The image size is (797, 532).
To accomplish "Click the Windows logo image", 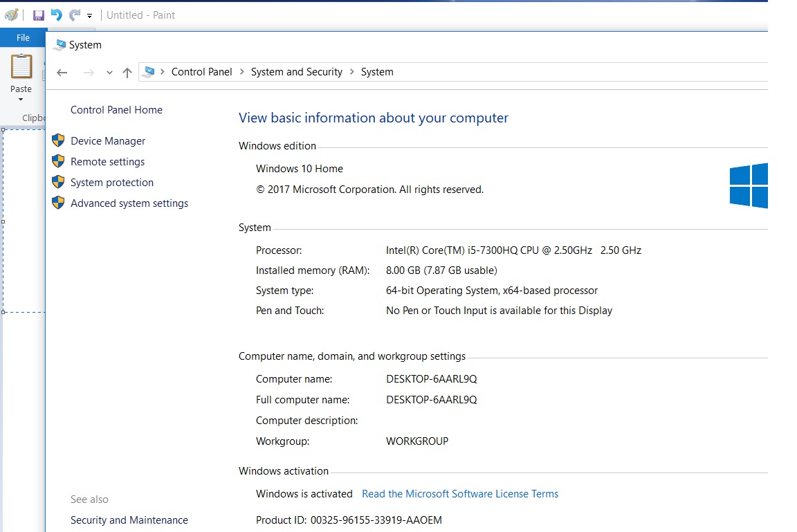I will click(749, 185).
